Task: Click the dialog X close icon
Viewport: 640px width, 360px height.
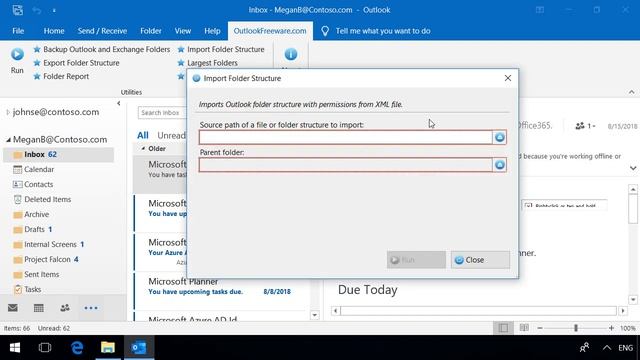Action: pos(508,78)
